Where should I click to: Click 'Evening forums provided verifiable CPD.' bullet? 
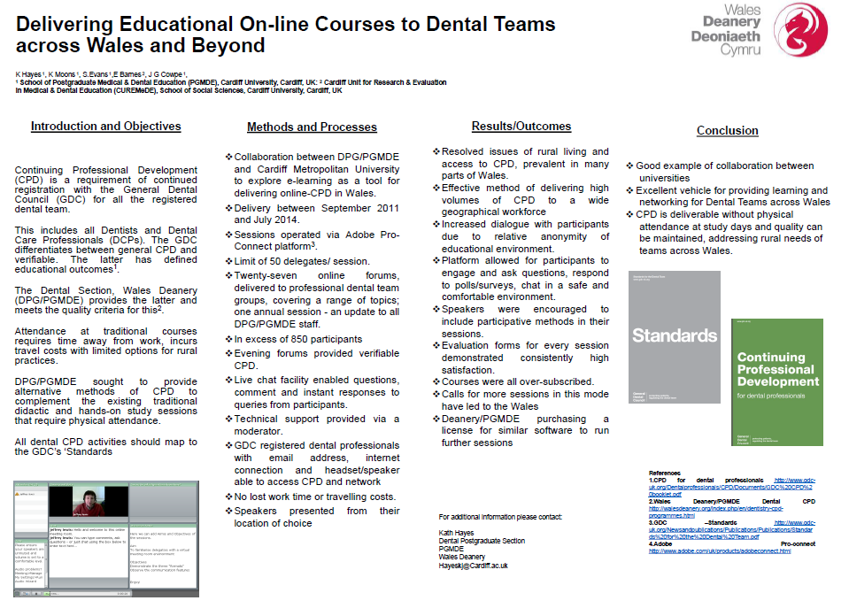pos(313,359)
